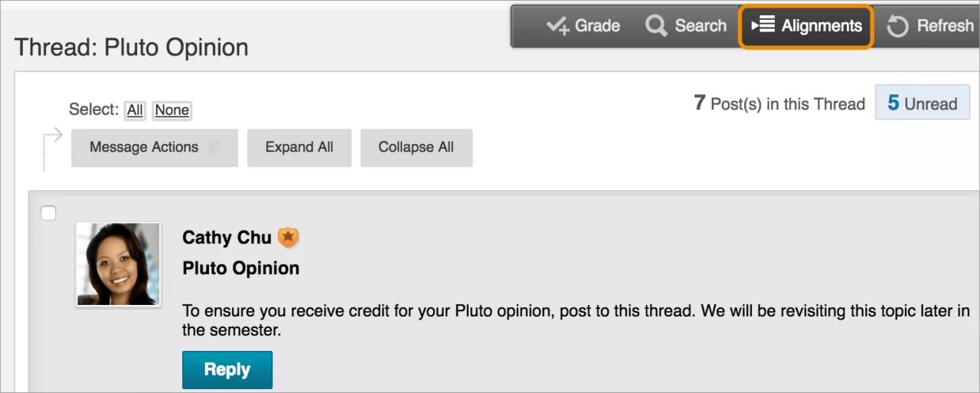The width and height of the screenshot is (980, 393).
Task: Click the orange star badge beside Cathy Chu
Action: tap(288, 238)
